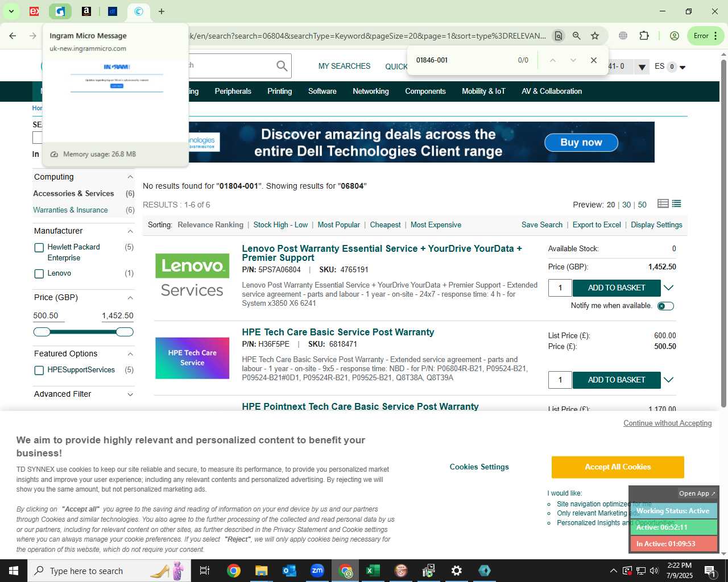Viewport: 728px width, 582px height.
Task: Open the account number dropdown arrow
Action: (642, 67)
